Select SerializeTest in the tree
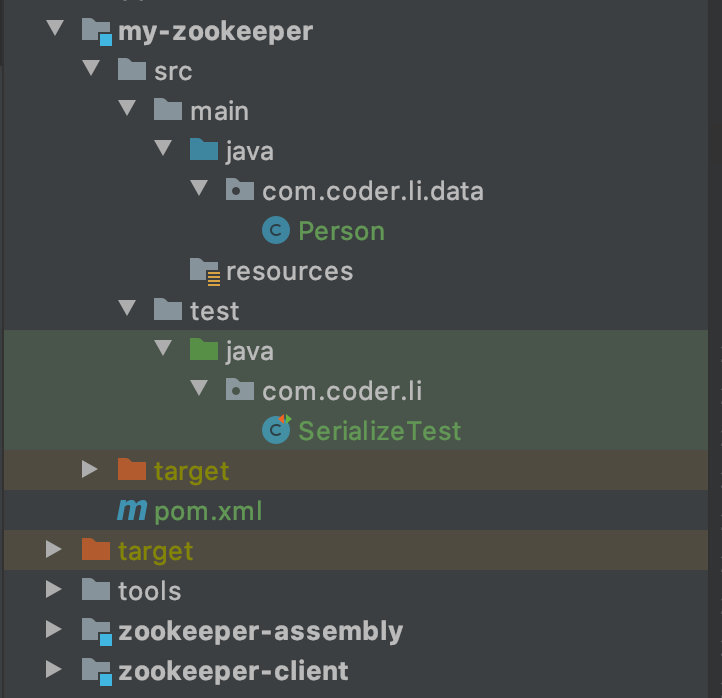The image size is (722, 698). point(380,431)
